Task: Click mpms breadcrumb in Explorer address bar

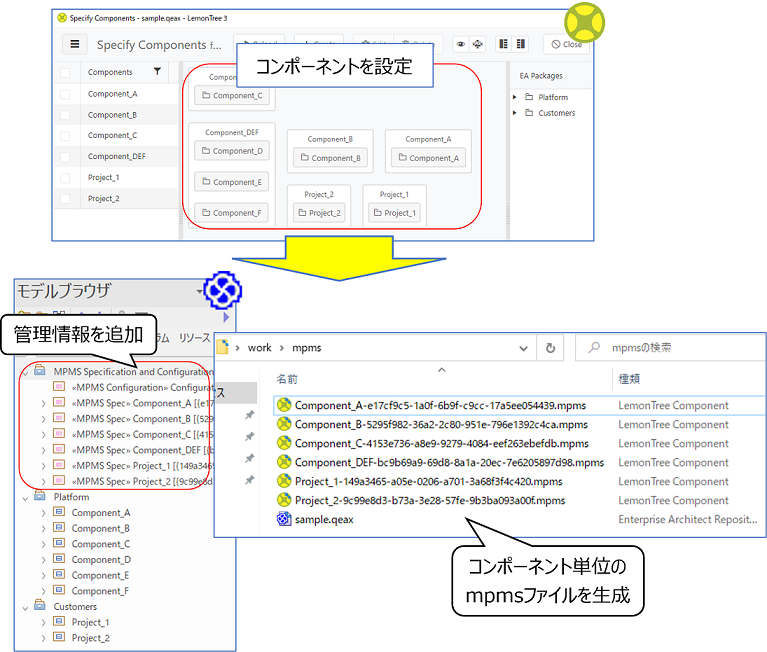Action: 307,348
